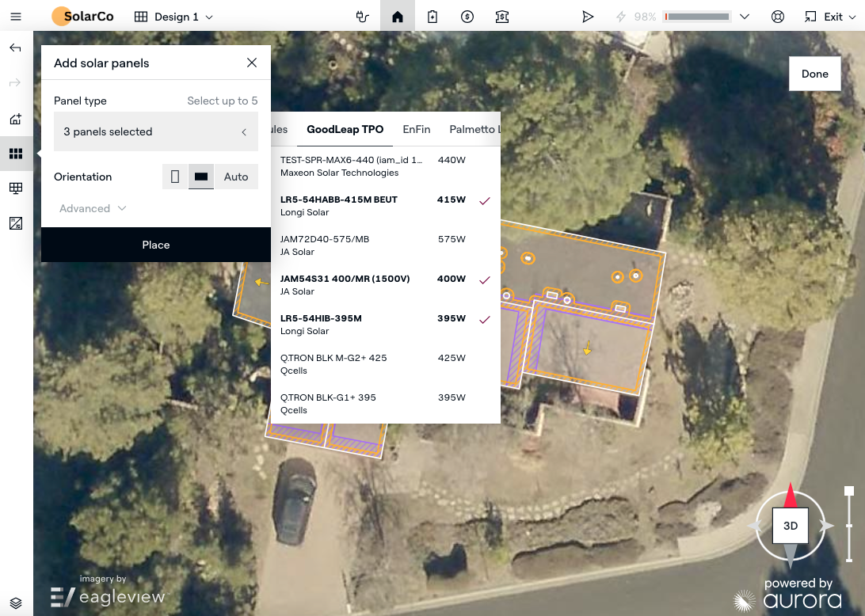Expand the Advanced options section
The image size is (865, 616).
coord(93,208)
